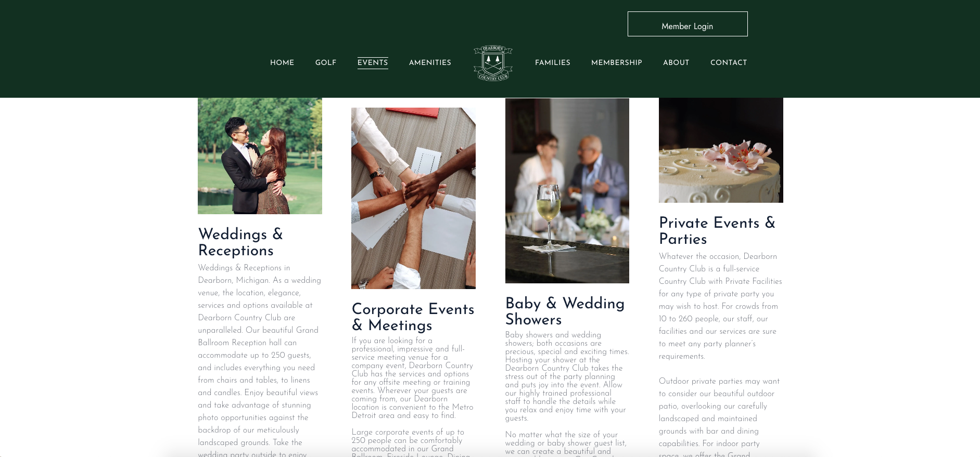Select the EVENTS navigation item

pyautogui.click(x=373, y=62)
